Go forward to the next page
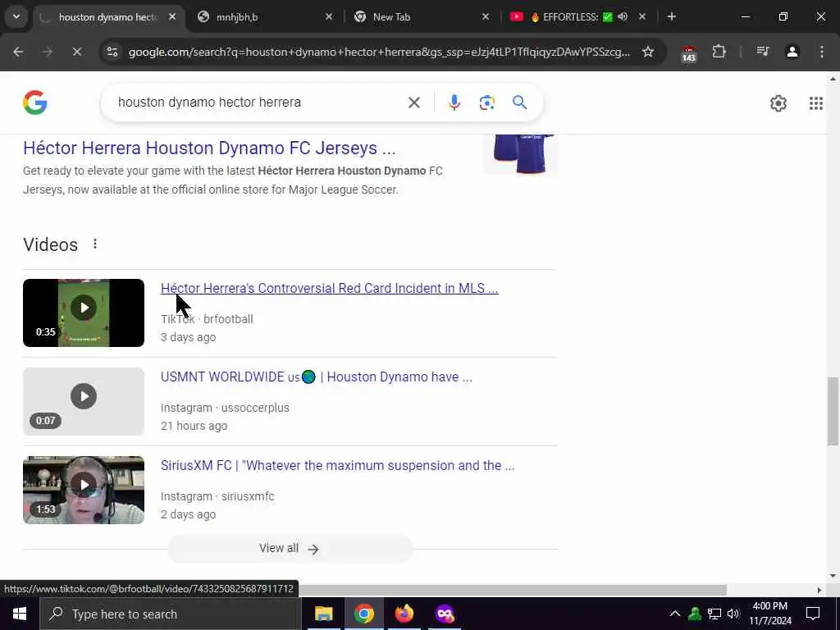Screen dimensions: 840x630 point(48,52)
